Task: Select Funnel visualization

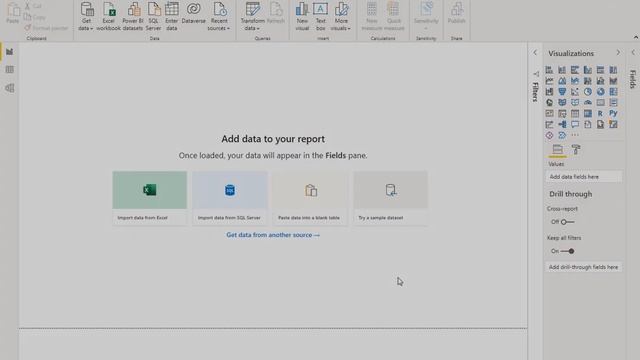Action: (562, 92)
